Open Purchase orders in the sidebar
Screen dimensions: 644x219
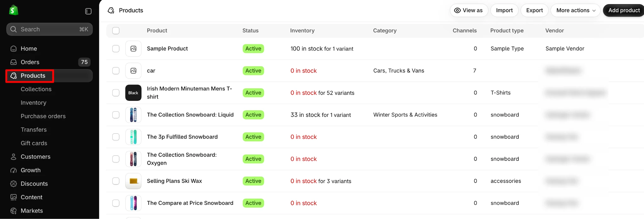tap(43, 116)
